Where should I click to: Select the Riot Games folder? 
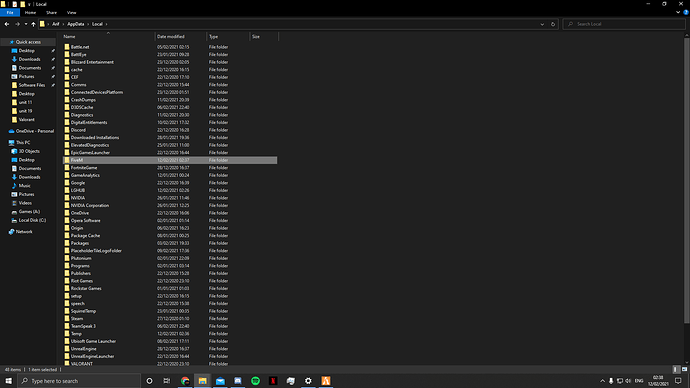[x=82, y=281]
